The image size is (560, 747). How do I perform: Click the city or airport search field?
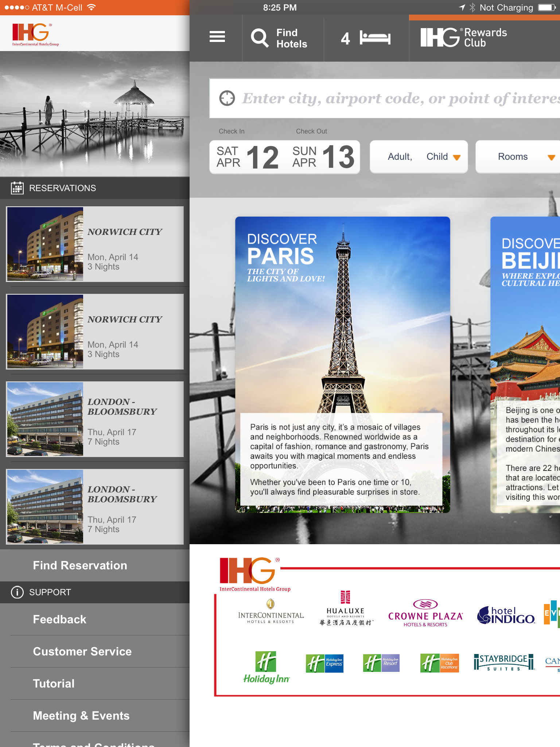tap(385, 98)
